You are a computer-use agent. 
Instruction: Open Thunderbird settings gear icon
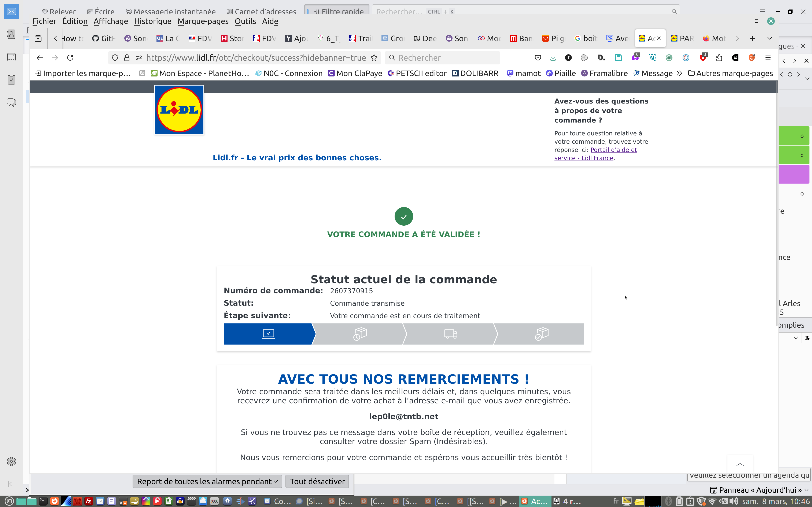11,461
